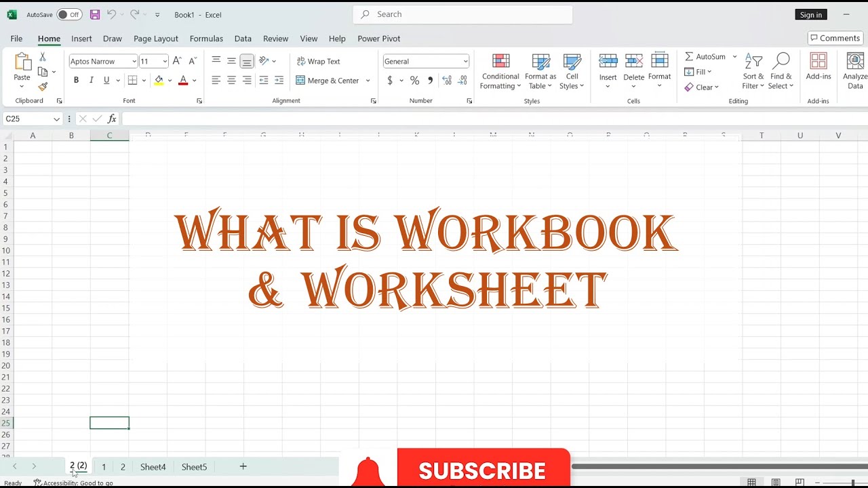Expand the Name Box dropdown
The width and height of the screenshot is (868, 488).
click(x=56, y=119)
